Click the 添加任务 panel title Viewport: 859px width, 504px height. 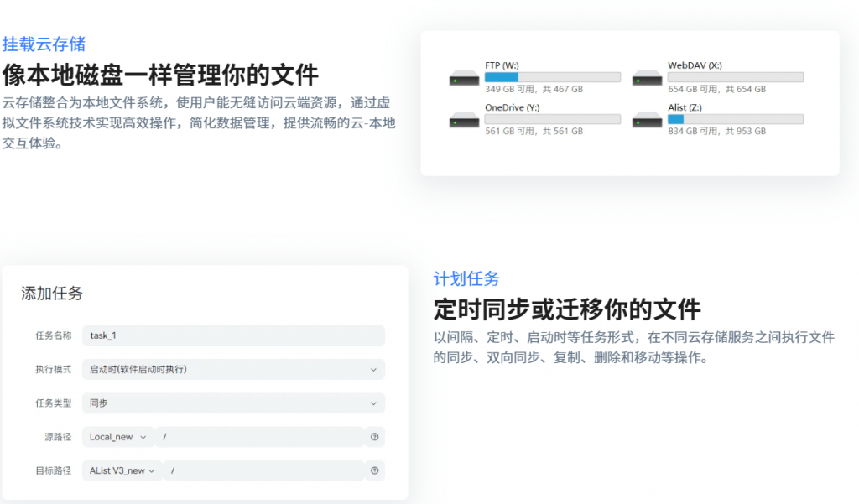[52, 294]
